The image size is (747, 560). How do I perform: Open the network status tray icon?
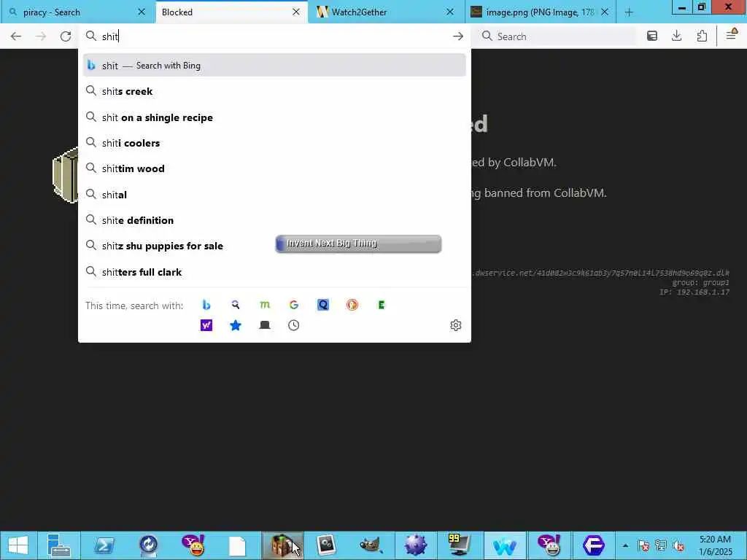pos(661,545)
